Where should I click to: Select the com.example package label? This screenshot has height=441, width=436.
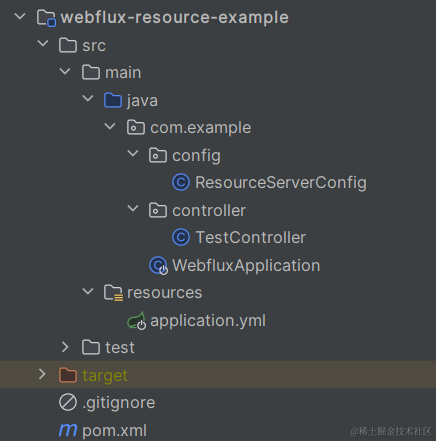click(201, 128)
